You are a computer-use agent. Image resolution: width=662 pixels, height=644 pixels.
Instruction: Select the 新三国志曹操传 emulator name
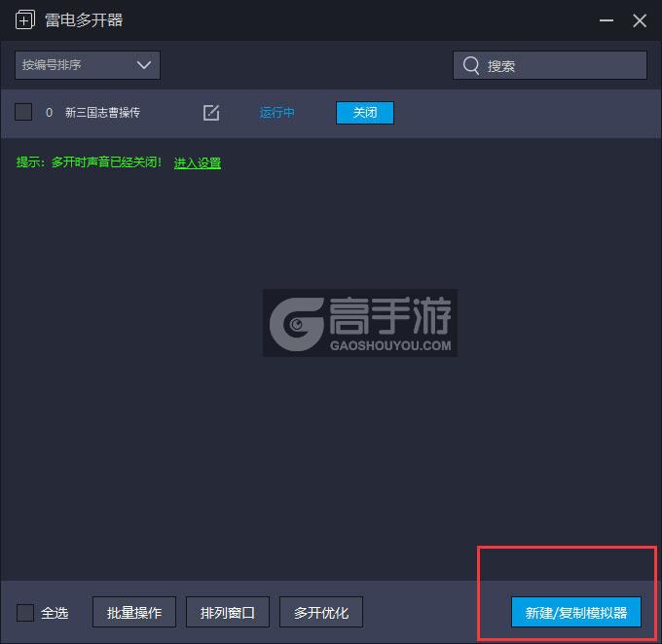(102, 113)
